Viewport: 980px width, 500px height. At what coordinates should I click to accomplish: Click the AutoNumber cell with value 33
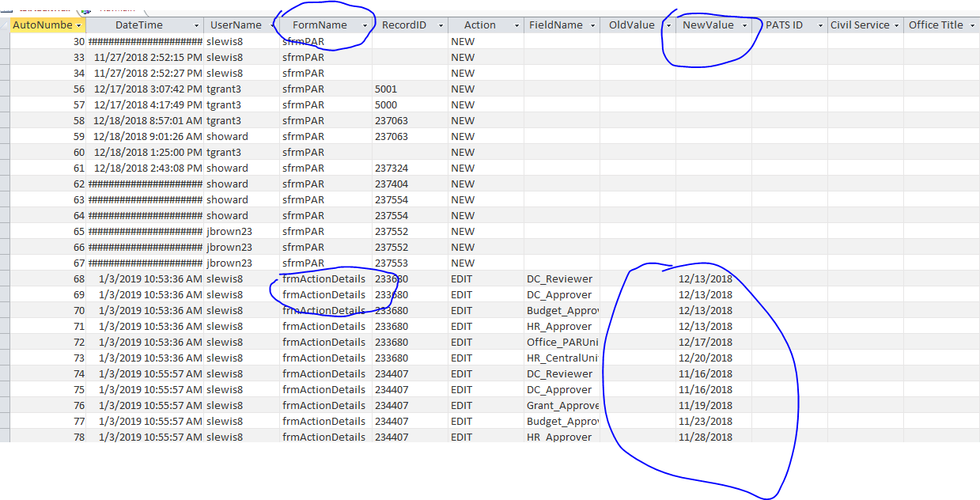click(x=47, y=57)
